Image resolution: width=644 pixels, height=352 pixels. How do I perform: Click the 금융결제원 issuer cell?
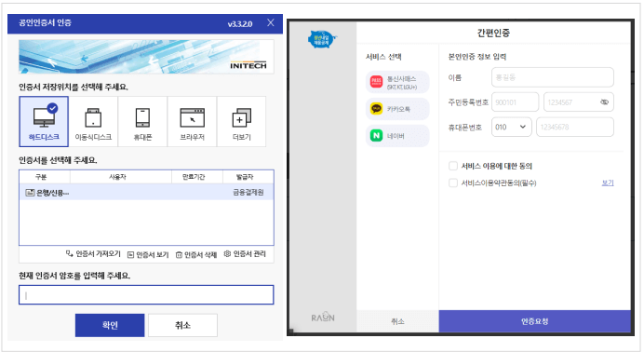click(x=248, y=192)
